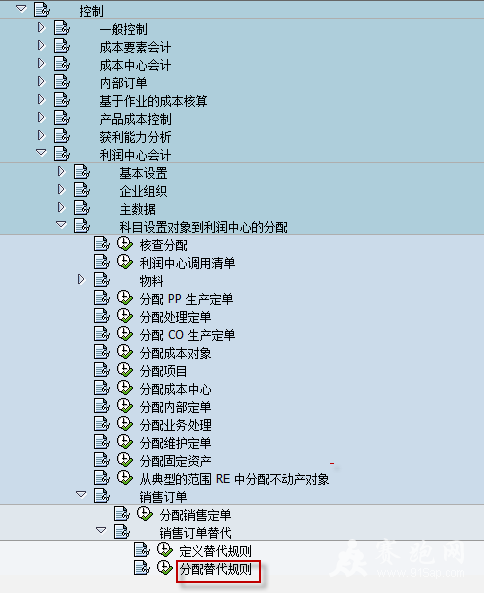Expand the 获利能力分析 node
Screen dimensions: 484x593
coord(42,135)
